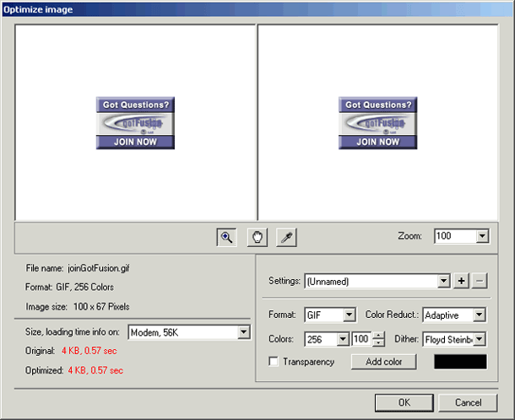The height and width of the screenshot is (420, 515).
Task: Add a new settings preset with plus button
Action: click(x=461, y=281)
